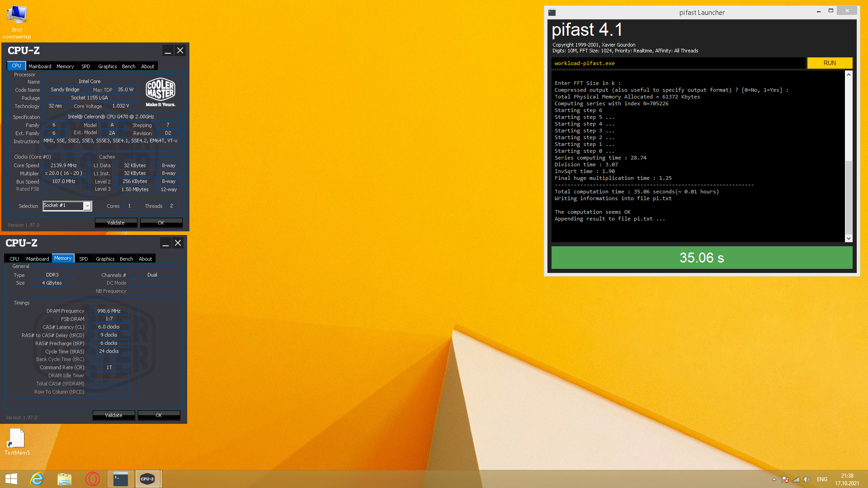The image size is (868, 488).
Task: Click the Sandy Bridge code name field
Action: [x=65, y=90]
